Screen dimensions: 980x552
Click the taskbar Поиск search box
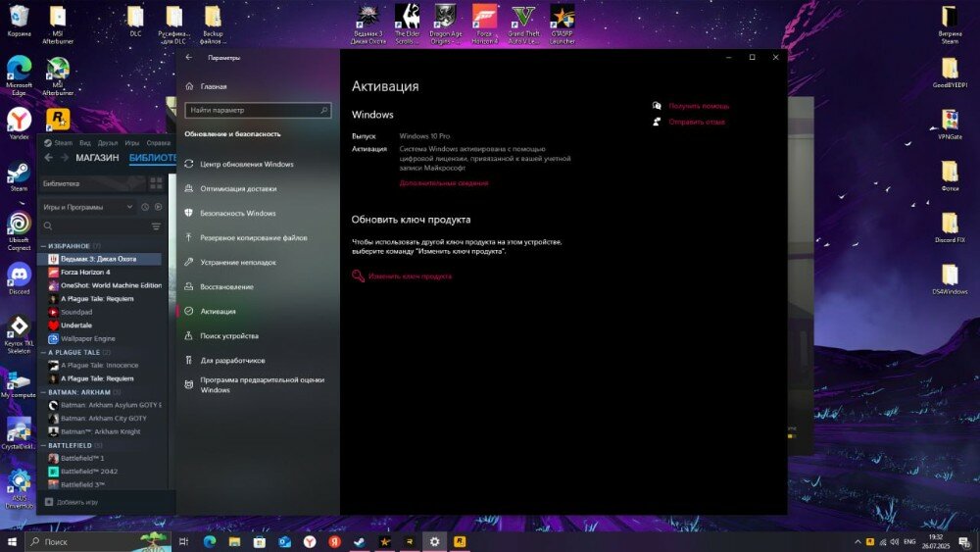click(x=98, y=541)
